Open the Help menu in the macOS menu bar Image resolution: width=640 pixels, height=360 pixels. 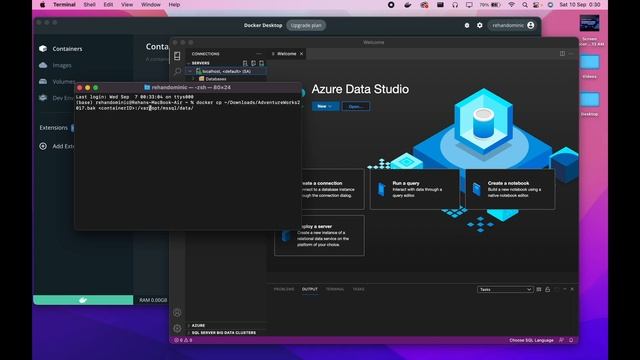174,5
